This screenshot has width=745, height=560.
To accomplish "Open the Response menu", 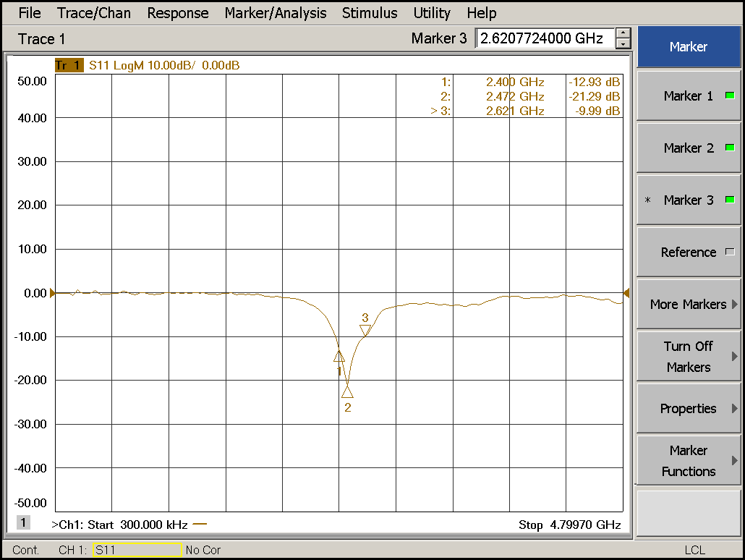I will point(178,13).
